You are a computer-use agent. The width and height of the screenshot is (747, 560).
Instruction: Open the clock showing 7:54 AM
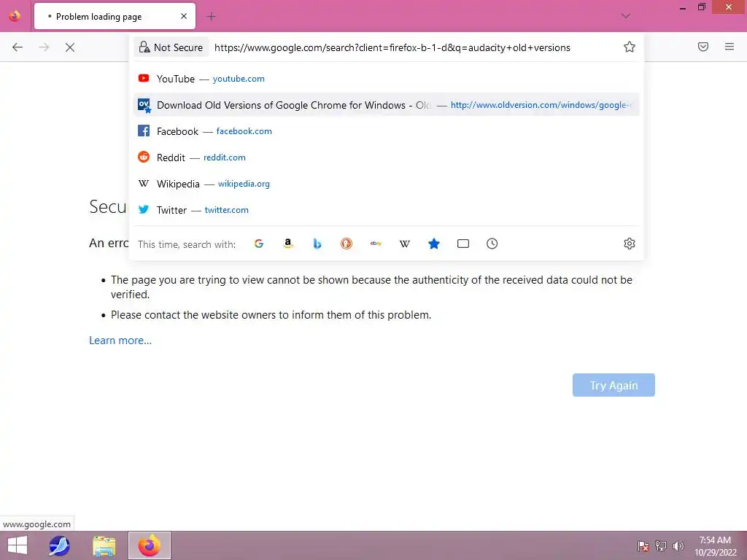pyautogui.click(x=715, y=546)
